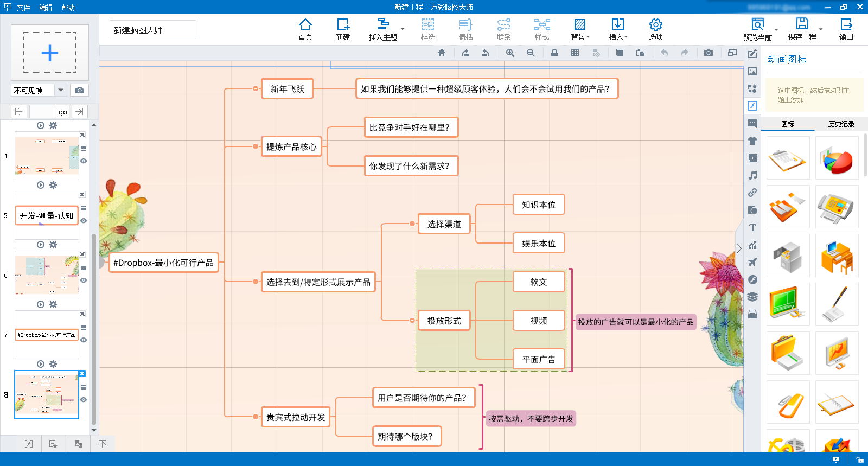The image size is (868, 466).
Task: Toggle the grid display icon
Action: (x=575, y=53)
